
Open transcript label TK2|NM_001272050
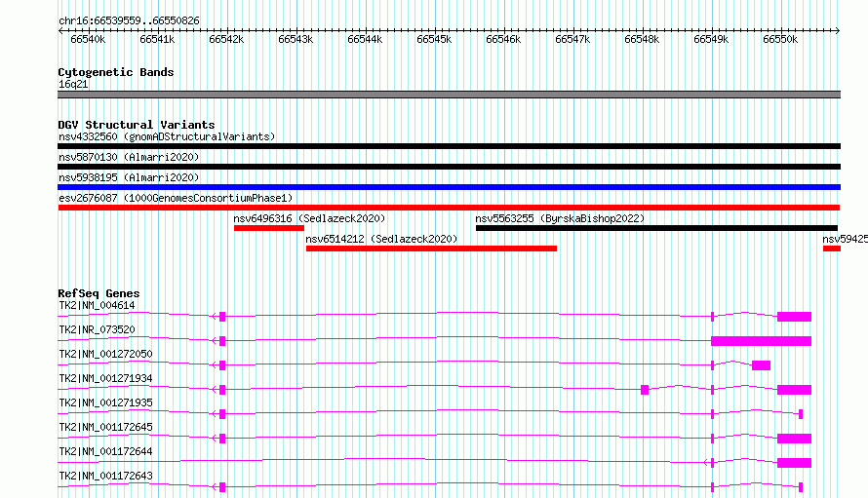pyautogui.click(x=105, y=354)
